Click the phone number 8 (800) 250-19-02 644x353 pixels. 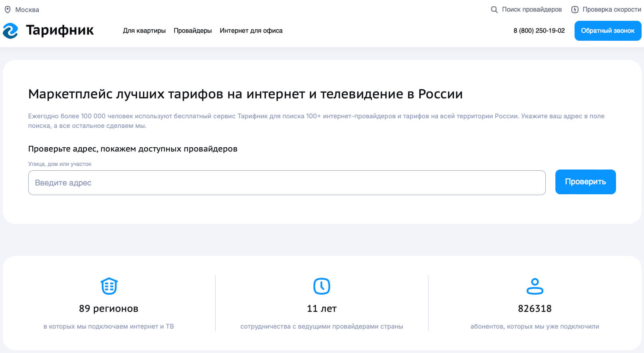point(539,31)
